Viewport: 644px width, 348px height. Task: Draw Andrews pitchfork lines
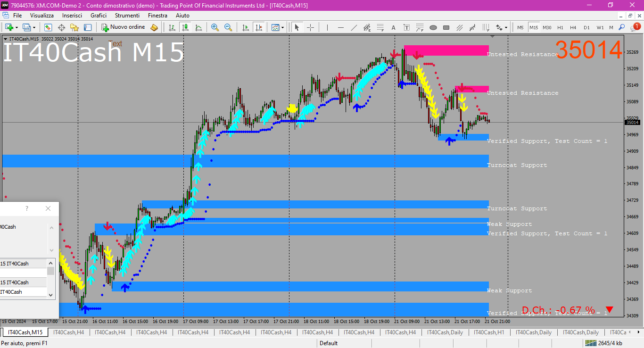tap(460, 27)
